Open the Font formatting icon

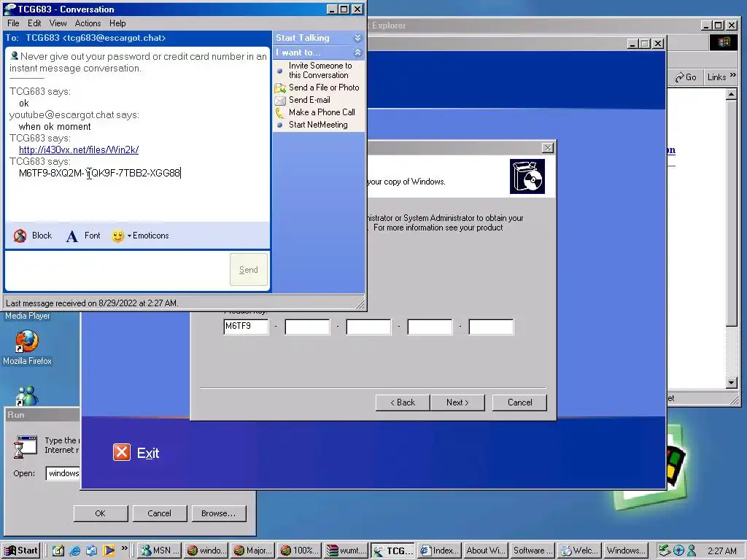[72, 236]
